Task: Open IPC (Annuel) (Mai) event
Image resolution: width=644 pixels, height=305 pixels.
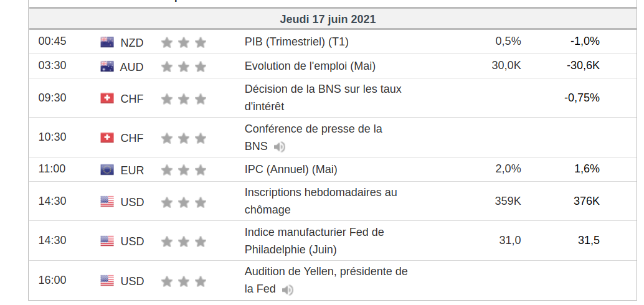Action: [x=291, y=169]
